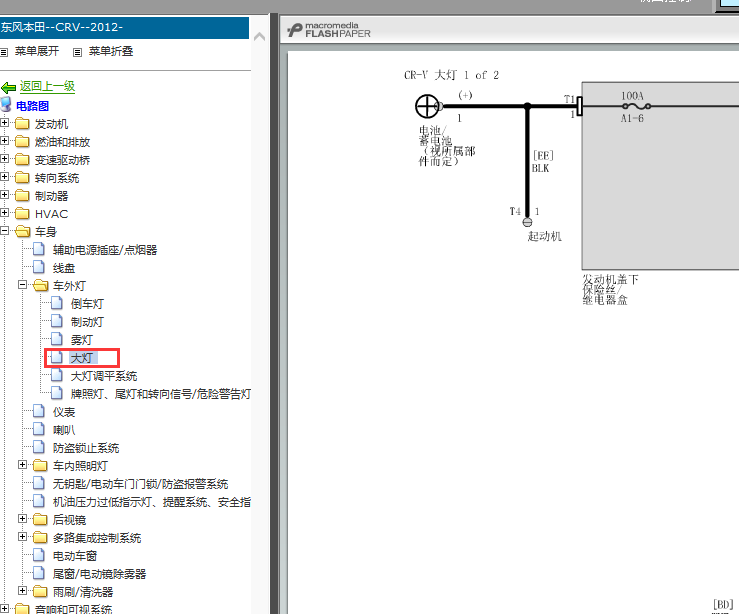
Task: Open the 防盗锁止系统 document
Action: click(86, 448)
